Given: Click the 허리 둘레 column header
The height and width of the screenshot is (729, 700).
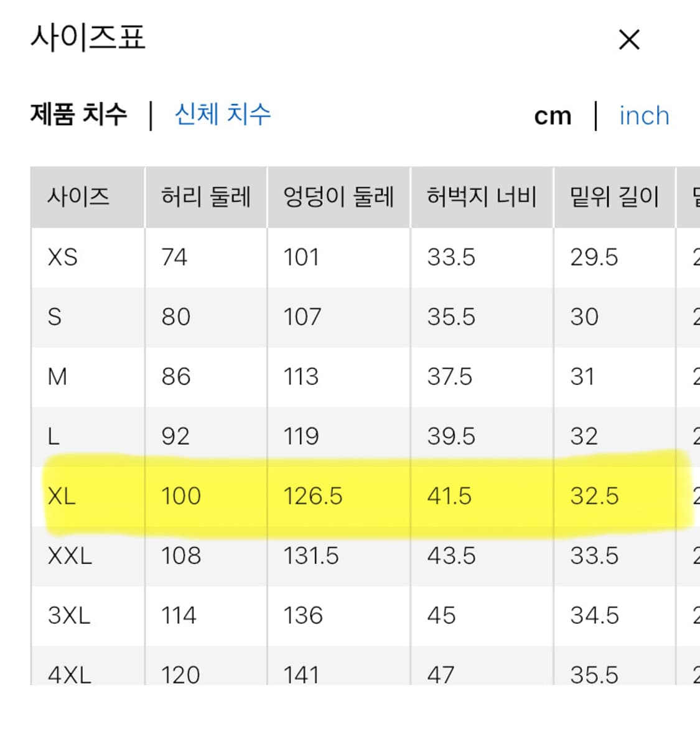Looking at the screenshot, I should point(205,197).
